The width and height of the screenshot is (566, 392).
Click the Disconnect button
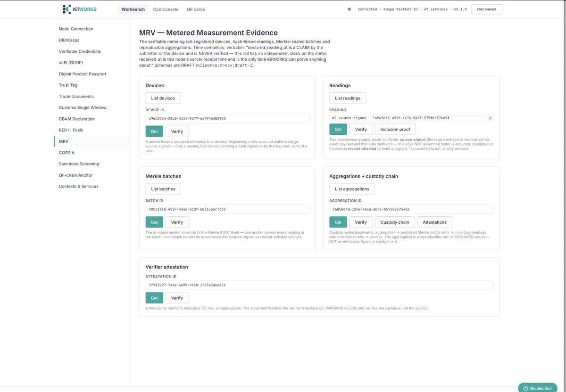click(x=487, y=9)
